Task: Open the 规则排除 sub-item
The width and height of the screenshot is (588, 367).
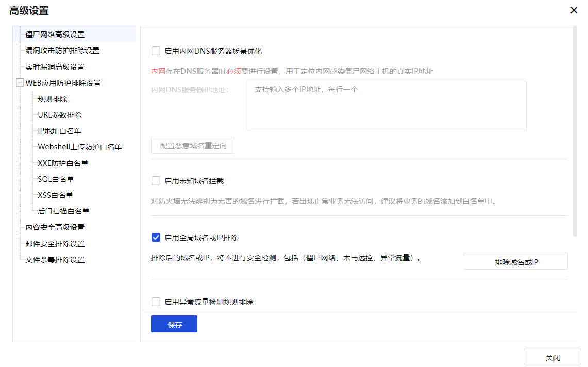Action: pos(52,99)
